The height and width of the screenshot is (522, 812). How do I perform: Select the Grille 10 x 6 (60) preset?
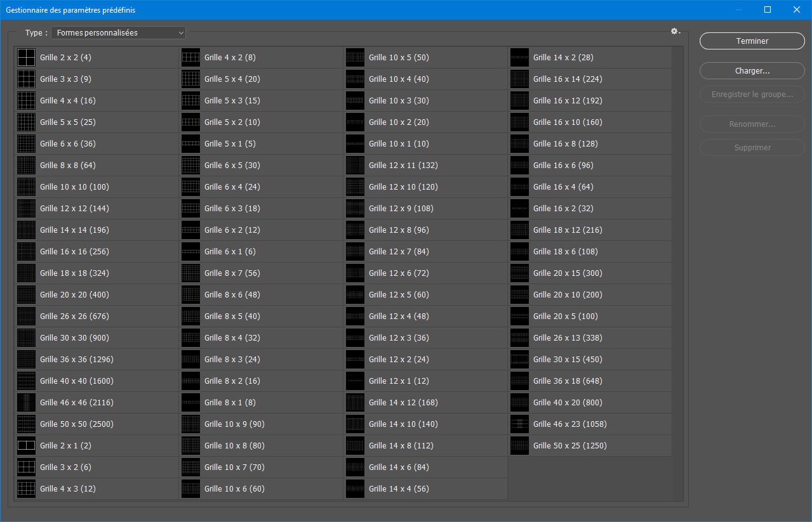coord(234,489)
